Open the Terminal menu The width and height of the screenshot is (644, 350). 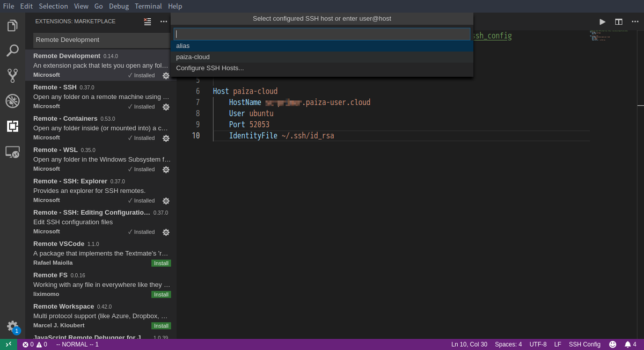click(x=148, y=6)
